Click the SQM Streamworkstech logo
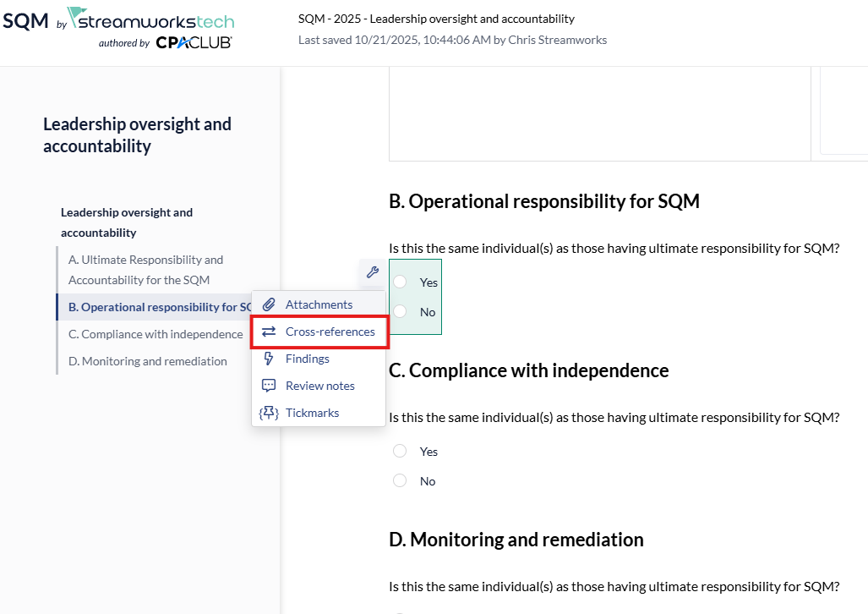This screenshot has width=868, height=614. (x=118, y=20)
